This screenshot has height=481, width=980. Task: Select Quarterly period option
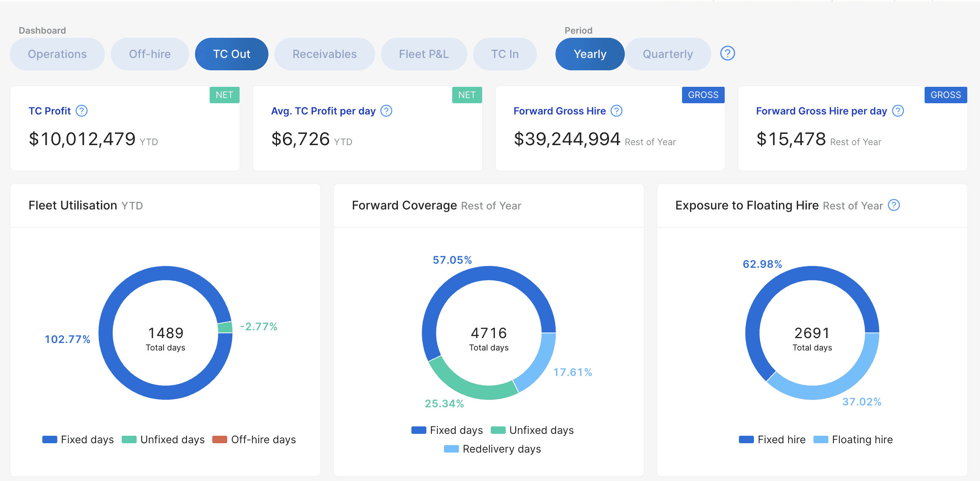click(667, 54)
